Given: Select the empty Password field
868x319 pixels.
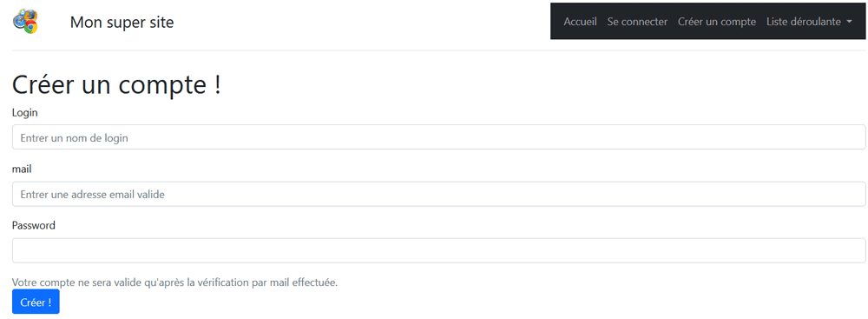Looking at the screenshot, I should [x=438, y=250].
